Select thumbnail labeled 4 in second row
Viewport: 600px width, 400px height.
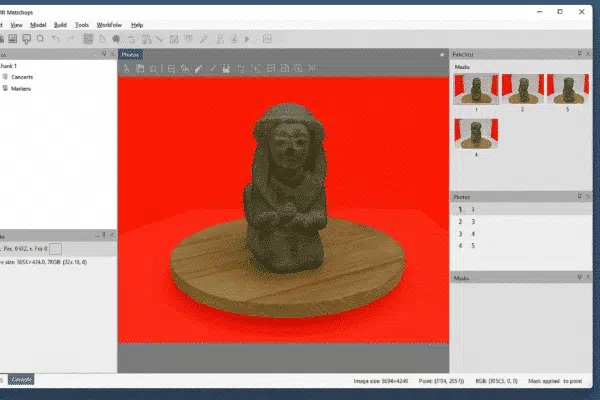475,136
